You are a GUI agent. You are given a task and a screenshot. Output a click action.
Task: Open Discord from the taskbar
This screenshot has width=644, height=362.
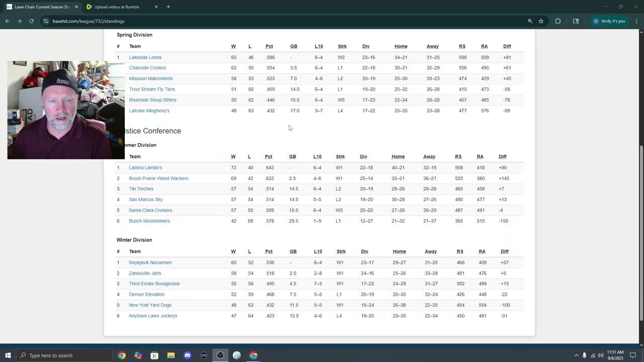click(x=187, y=355)
